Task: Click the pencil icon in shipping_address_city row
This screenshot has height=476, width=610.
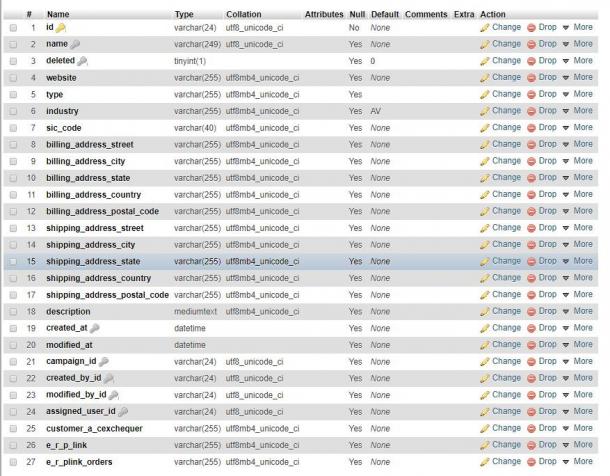Action: [x=485, y=245]
